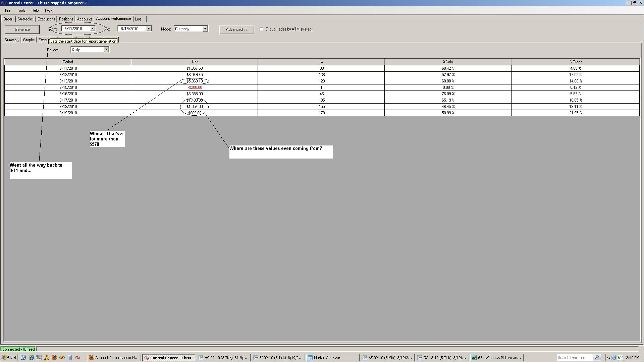The width and height of the screenshot is (644, 362).
Task: Switch to the Executions tab
Action: point(46,19)
